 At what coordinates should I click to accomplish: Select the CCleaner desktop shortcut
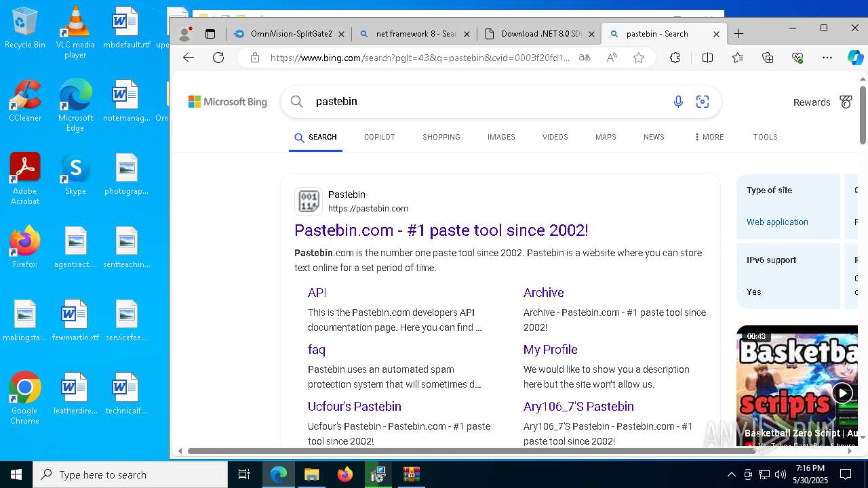(x=25, y=100)
